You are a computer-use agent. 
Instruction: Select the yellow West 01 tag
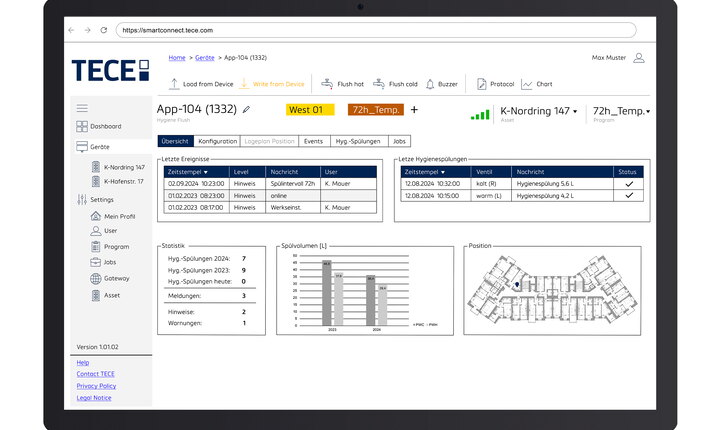pos(305,110)
